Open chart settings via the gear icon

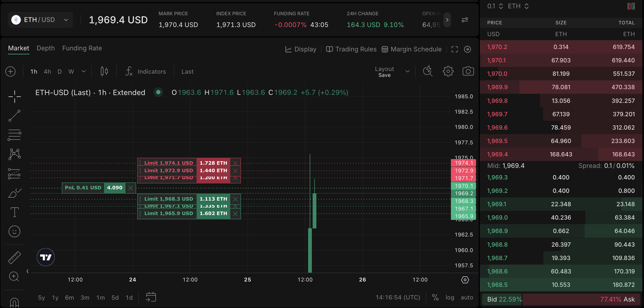pos(448,71)
